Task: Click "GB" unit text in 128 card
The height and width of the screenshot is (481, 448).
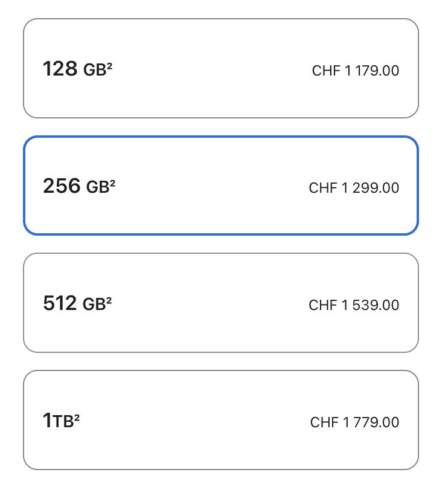Action: 95,70
